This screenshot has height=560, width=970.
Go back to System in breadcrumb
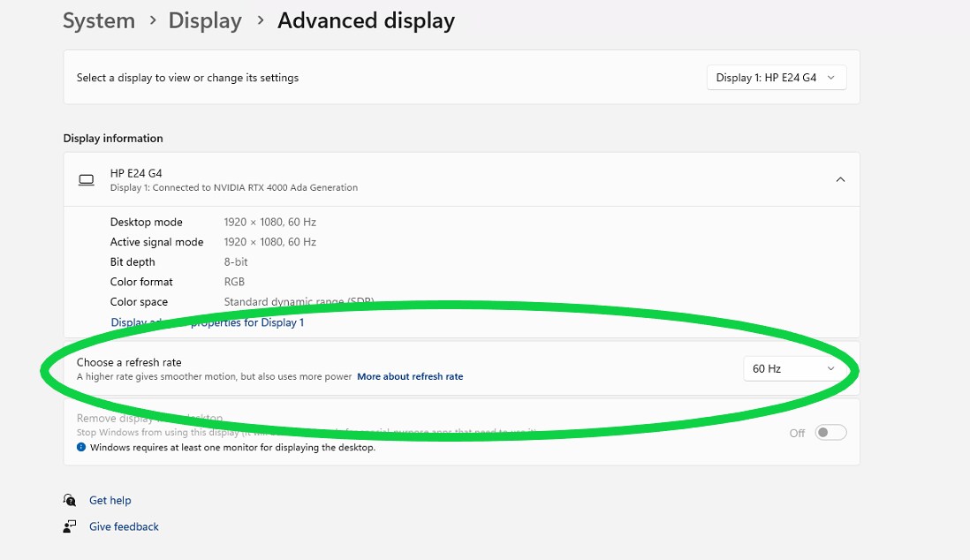pos(99,20)
